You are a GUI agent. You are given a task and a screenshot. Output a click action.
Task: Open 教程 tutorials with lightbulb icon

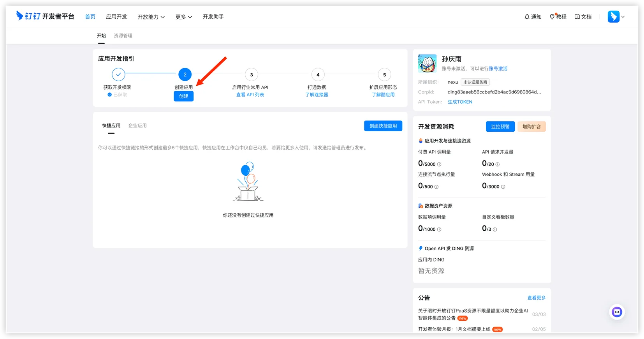pyautogui.click(x=558, y=17)
